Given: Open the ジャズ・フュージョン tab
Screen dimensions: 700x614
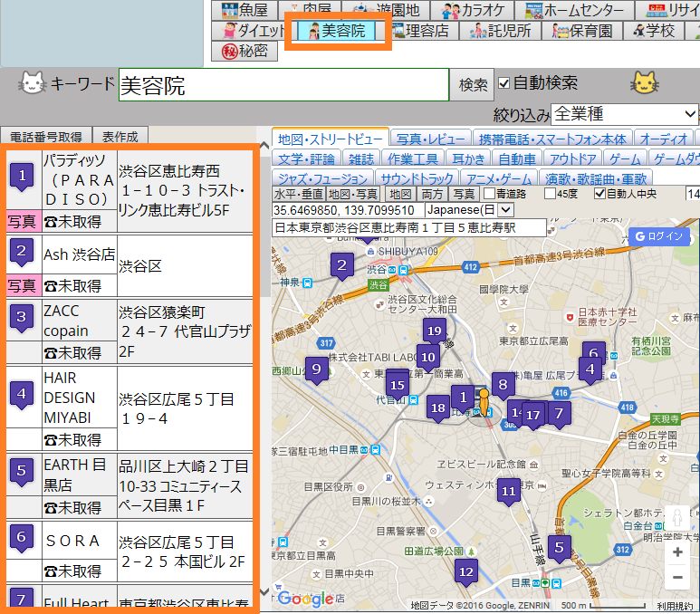Looking at the screenshot, I should [322, 178].
